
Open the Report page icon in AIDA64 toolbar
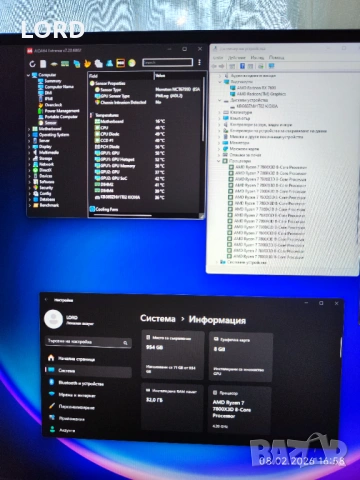pos(43,64)
